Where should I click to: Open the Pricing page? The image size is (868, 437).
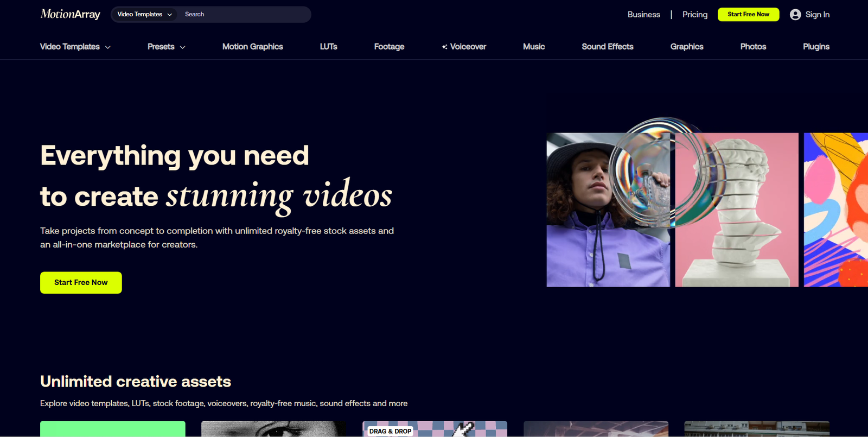pyautogui.click(x=694, y=15)
